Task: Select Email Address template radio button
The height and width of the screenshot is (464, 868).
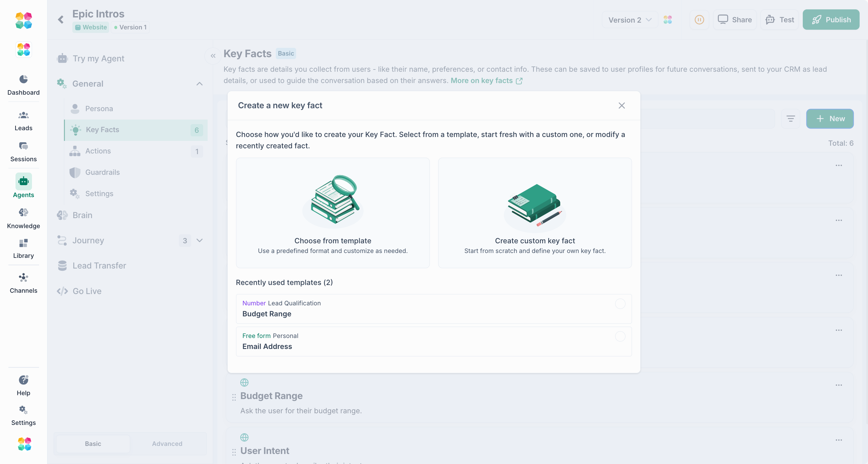Action: tap(620, 337)
